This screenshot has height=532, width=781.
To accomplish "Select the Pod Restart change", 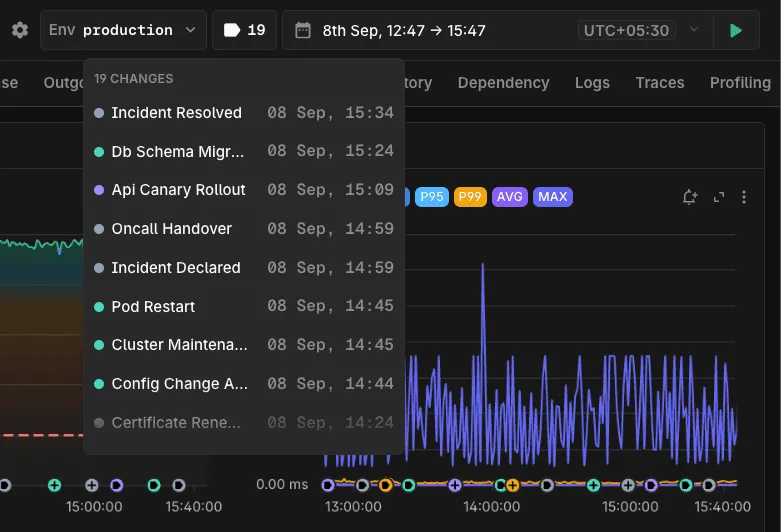I will (244, 306).
